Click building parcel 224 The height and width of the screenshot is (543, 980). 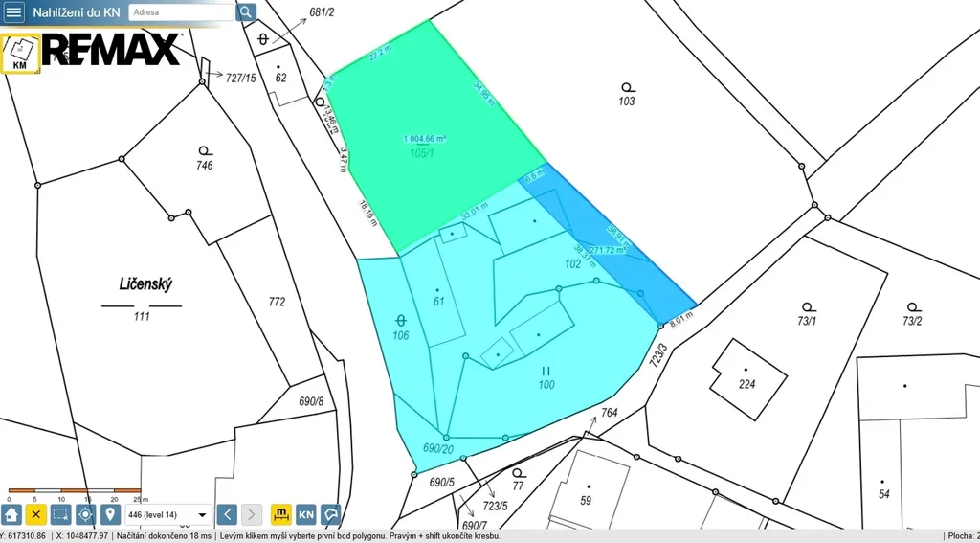tap(746, 383)
